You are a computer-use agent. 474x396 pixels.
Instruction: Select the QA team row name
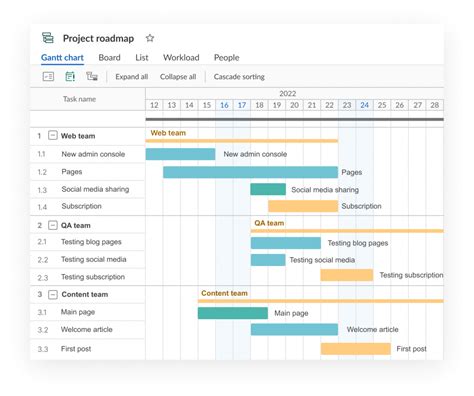[x=76, y=225]
